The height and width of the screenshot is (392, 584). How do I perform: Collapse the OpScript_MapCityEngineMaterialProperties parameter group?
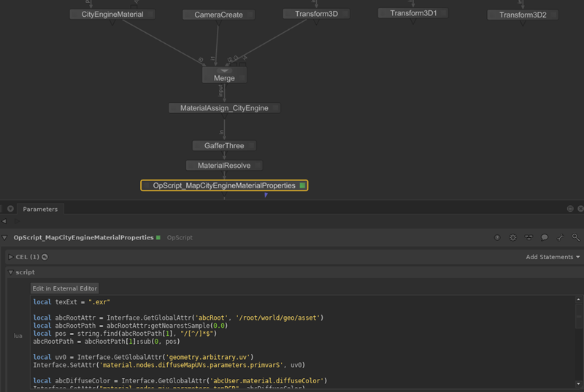6,238
